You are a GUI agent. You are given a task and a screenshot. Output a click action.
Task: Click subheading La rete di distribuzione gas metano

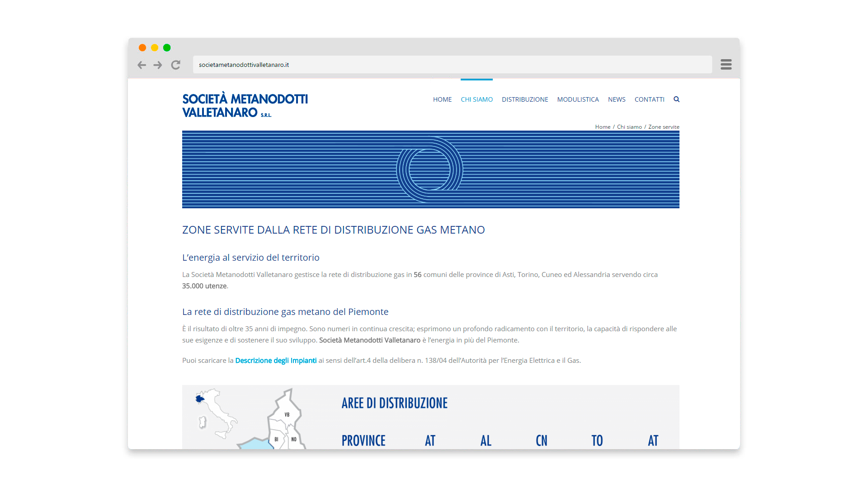pos(285,312)
